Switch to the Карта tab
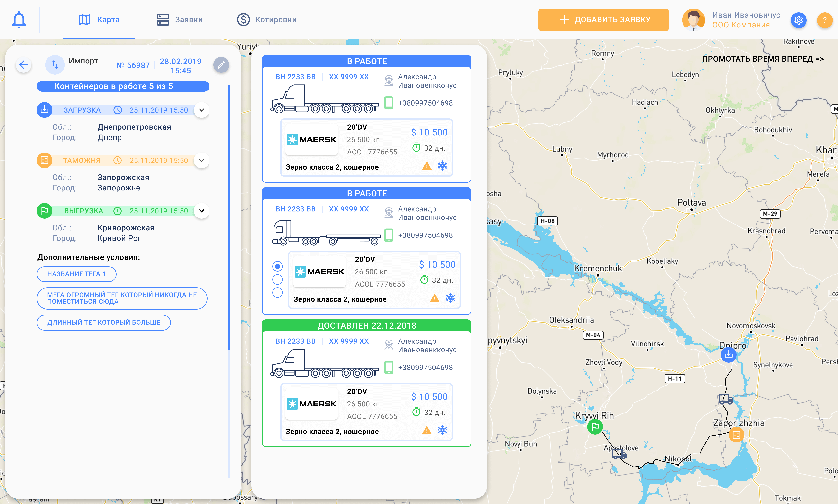838x504 pixels. coord(99,19)
